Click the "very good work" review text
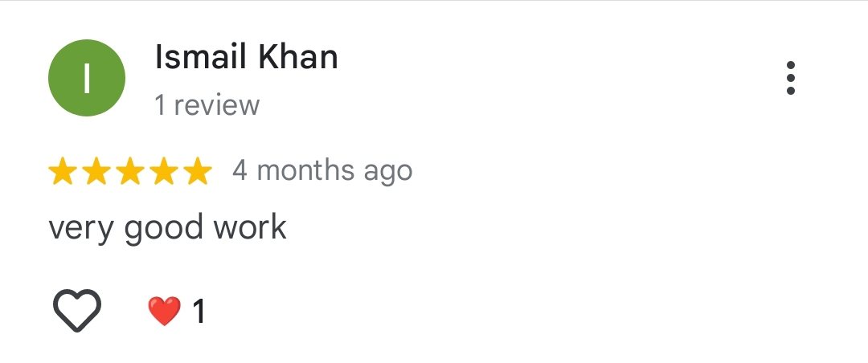This screenshot has height=363, width=868. point(167,228)
